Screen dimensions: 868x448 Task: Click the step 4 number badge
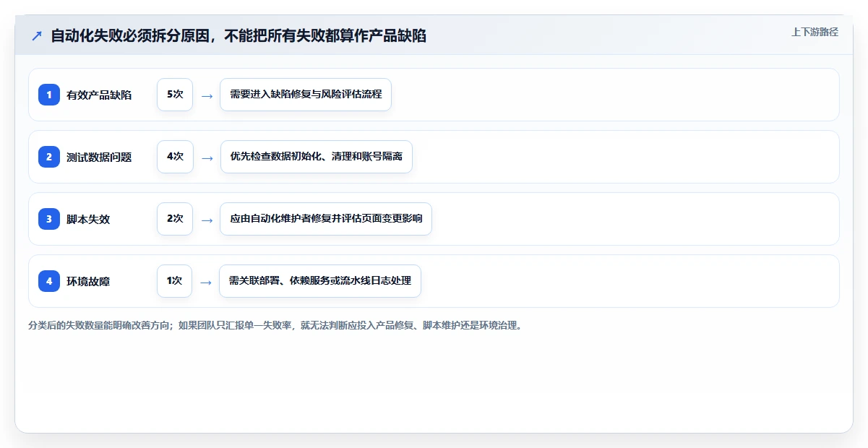[49, 281]
